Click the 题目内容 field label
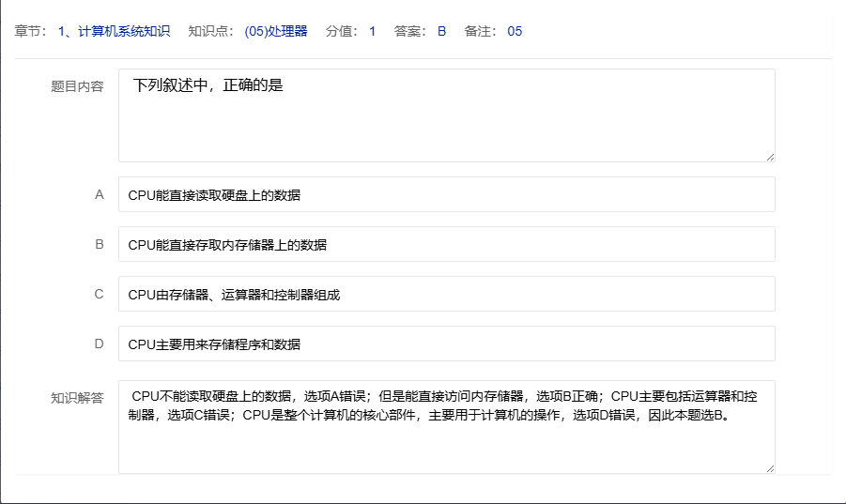This screenshot has height=504, width=846. (77, 86)
